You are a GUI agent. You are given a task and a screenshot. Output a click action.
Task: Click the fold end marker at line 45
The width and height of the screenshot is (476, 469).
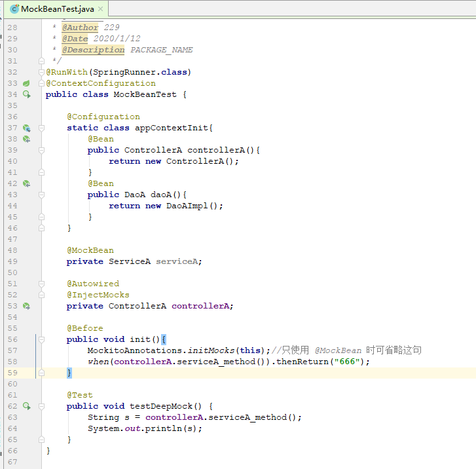[x=42, y=217]
